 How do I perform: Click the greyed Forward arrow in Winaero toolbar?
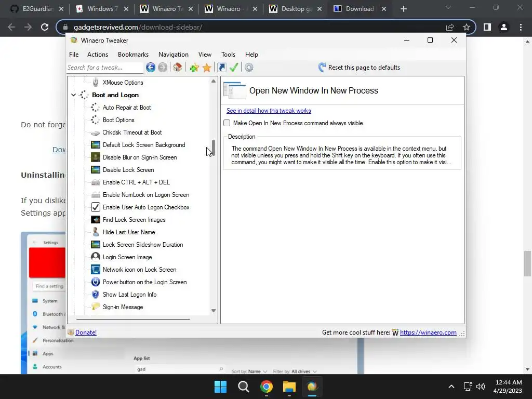(x=163, y=68)
